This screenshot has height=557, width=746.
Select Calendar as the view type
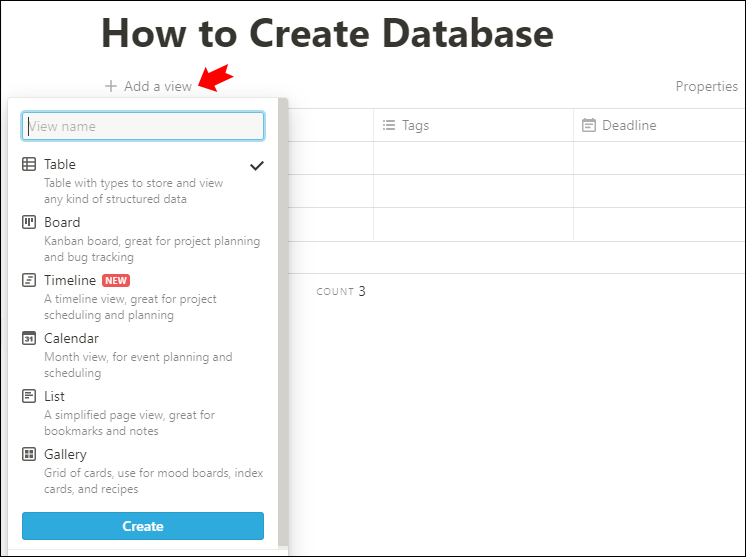pyautogui.click(x=143, y=355)
